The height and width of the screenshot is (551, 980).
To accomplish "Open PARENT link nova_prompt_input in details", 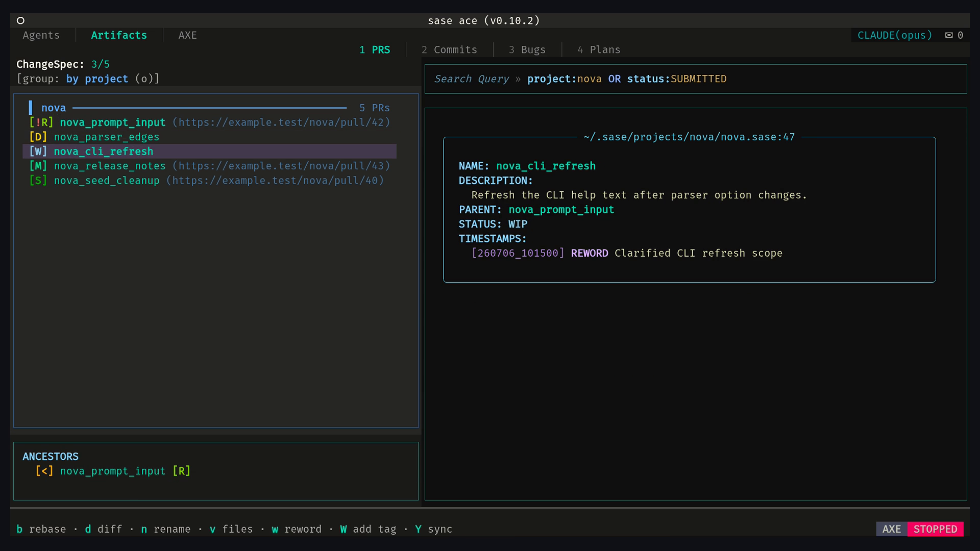I will (561, 210).
